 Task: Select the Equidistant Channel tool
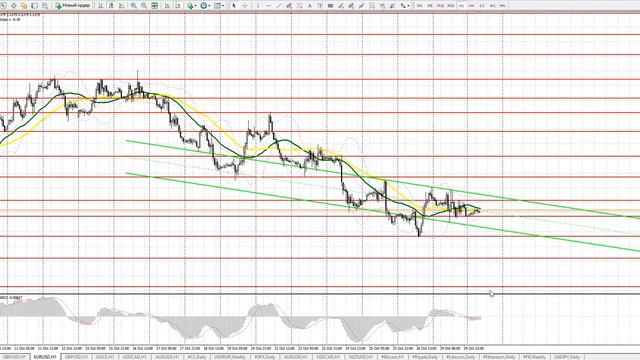(x=289, y=6)
